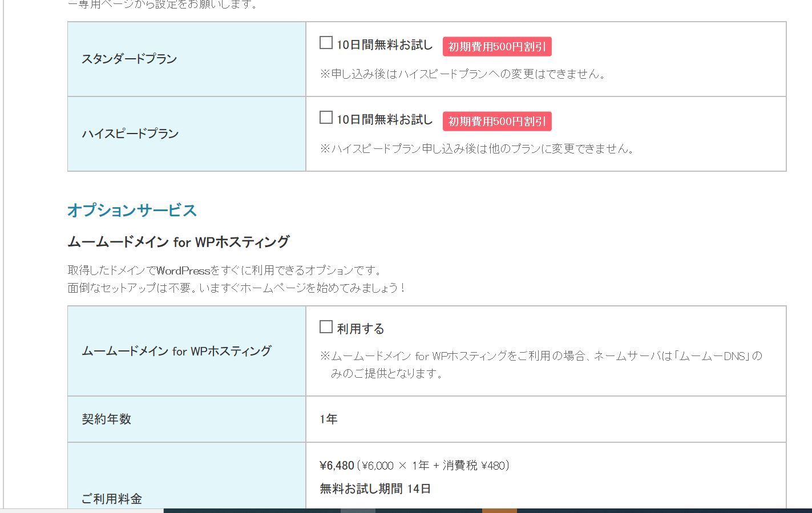This screenshot has width=812, height=513.
Task: Click the 契約年数 label cell
Action: tap(187, 419)
